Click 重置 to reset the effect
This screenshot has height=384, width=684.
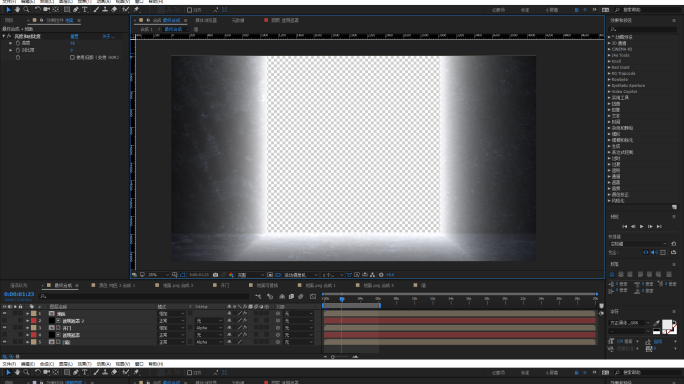[75, 36]
